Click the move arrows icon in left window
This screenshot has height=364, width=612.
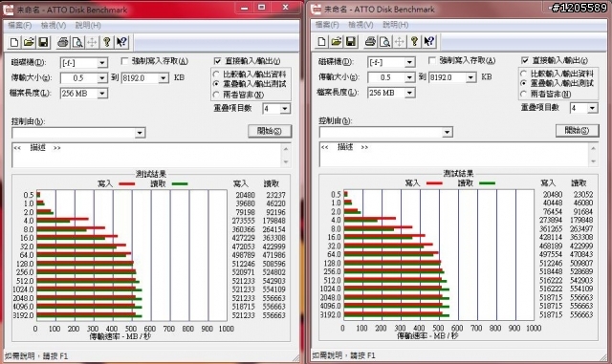92,42
